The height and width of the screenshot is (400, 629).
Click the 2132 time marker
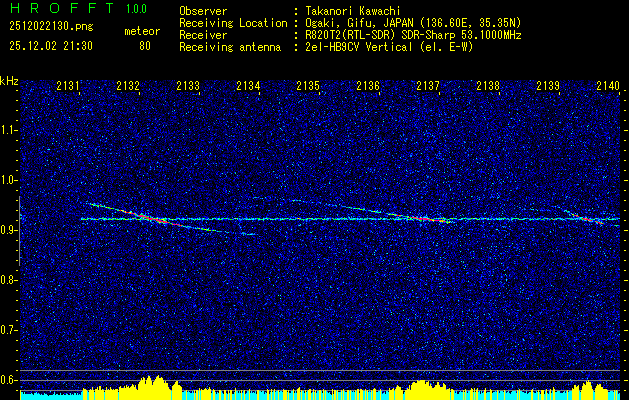pyautogui.click(x=128, y=85)
